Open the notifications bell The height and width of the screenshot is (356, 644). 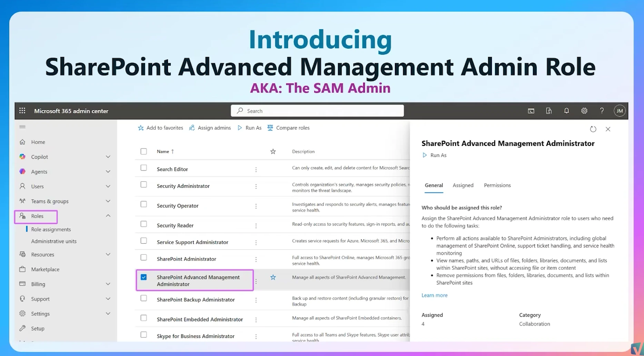(566, 111)
